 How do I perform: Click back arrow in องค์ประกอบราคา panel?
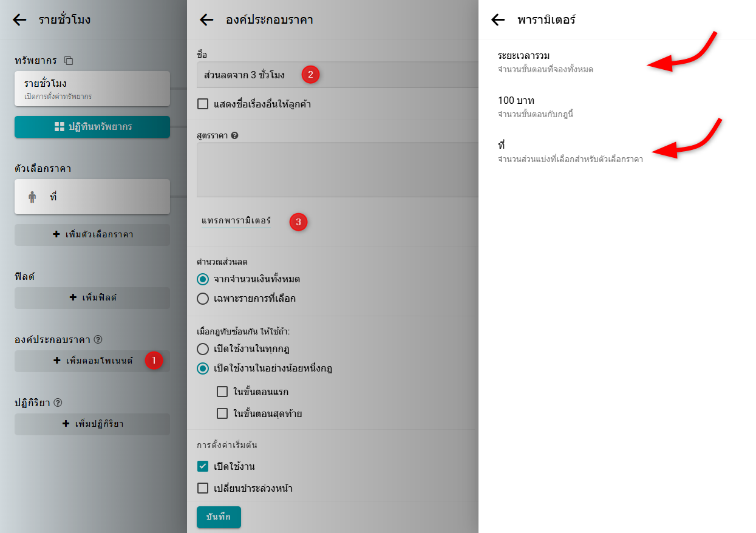[x=206, y=19]
